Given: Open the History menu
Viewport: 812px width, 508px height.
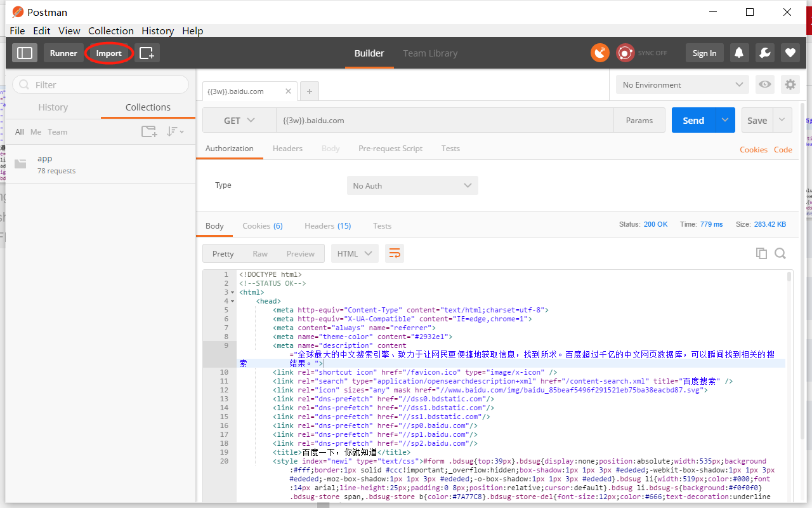Looking at the screenshot, I should 157,30.
